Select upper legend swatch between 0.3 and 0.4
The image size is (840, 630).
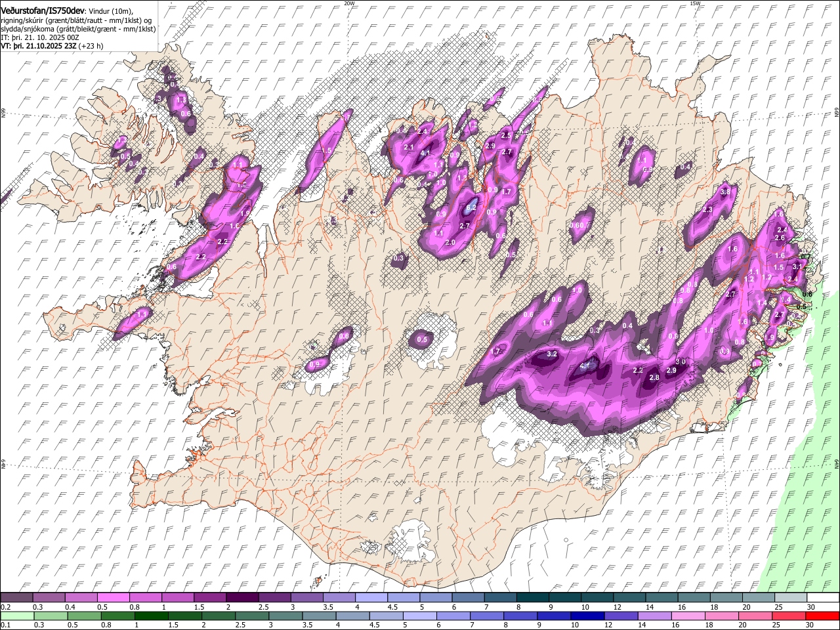coord(49,598)
